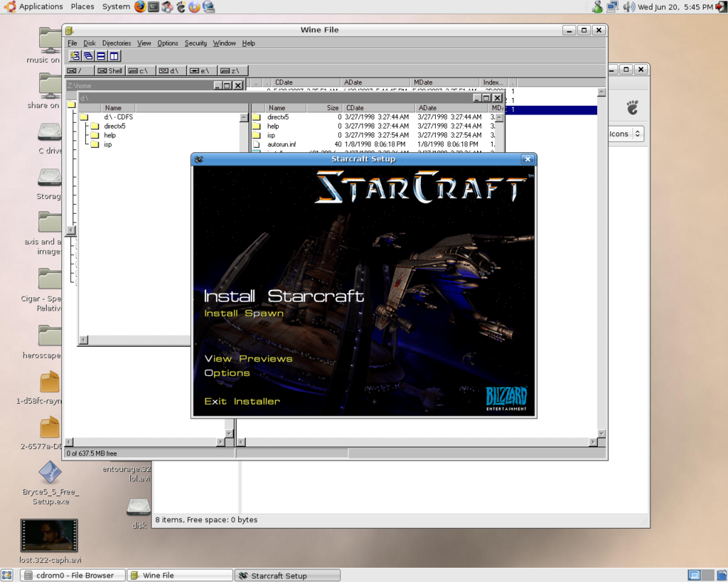Image resolution: width=728 pixels, height=582 pixels.
Task: Switch to the e:\ drive
Action: click(x=201, y=70)
